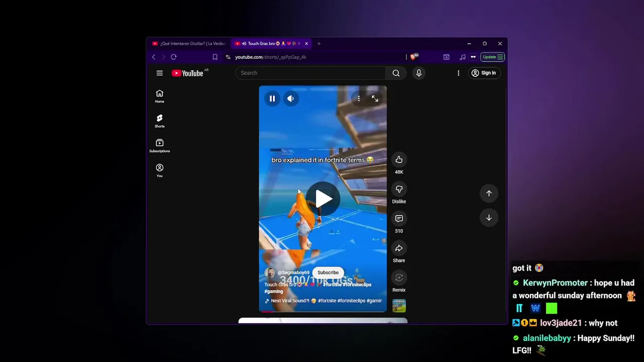Click the KerwynPromoter chat username
The width and height of the screenshot is (644, 362).
(555, 283)
